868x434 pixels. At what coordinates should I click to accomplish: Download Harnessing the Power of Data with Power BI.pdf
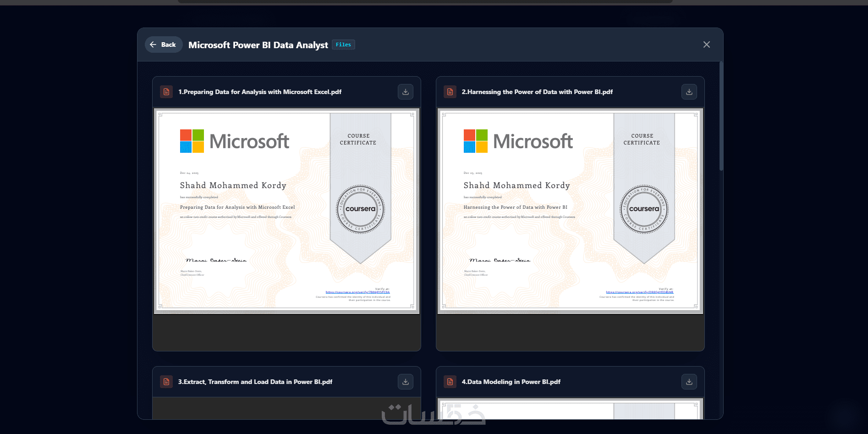689,92
